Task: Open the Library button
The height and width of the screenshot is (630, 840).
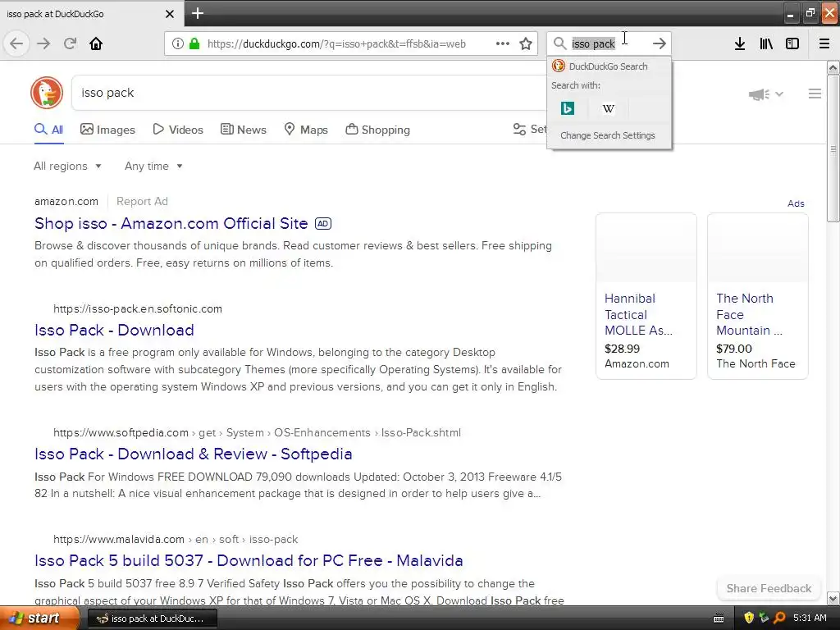Action: tap(766, 43)
